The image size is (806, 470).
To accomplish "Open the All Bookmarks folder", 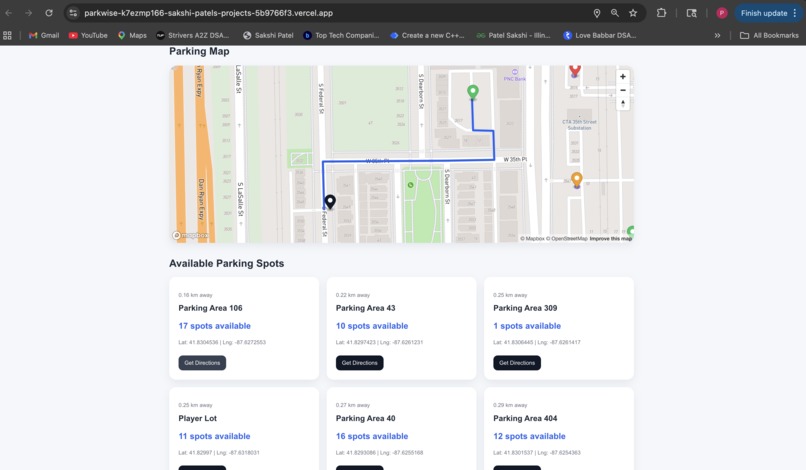I will click(769, 35).
